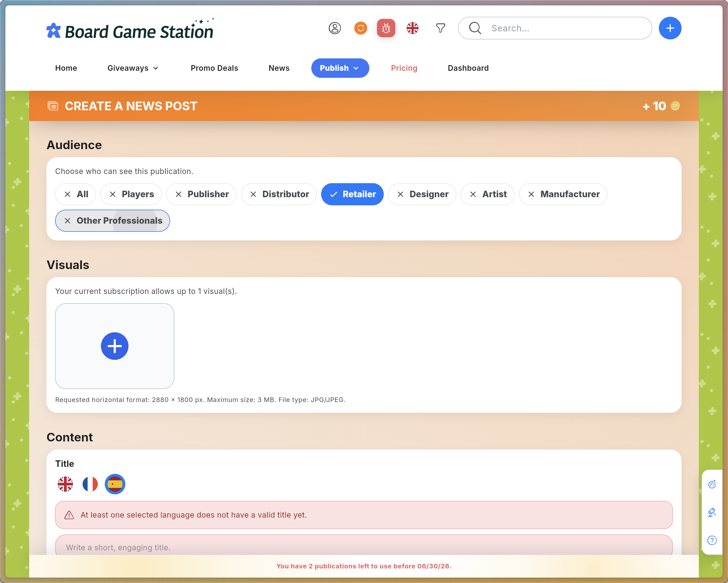Click the title input field
728x583 pixels.
coord(364,545)
